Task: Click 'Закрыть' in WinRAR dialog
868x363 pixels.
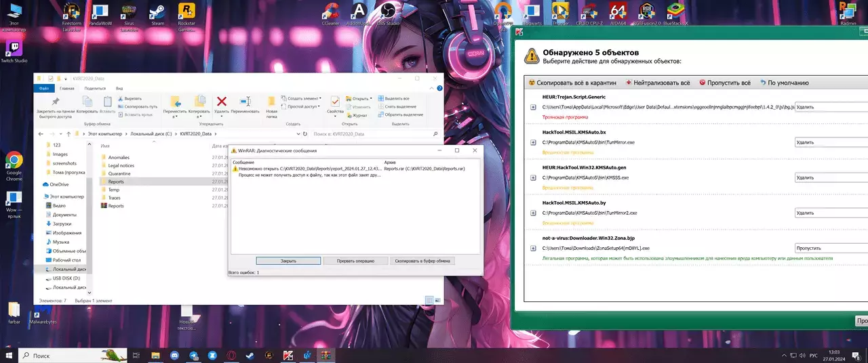Action: point(288,261)
